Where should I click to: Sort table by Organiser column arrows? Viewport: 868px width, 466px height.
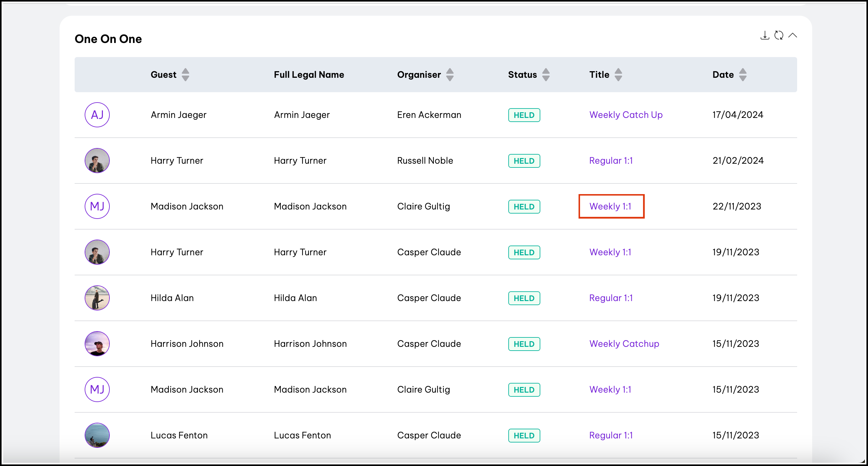(x=449, y=74)
